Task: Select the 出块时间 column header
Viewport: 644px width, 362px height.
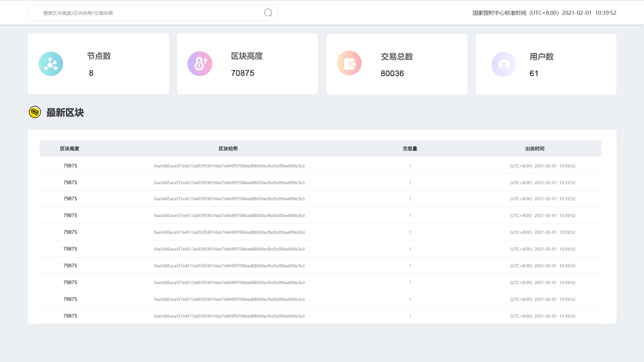Action: [x=535, y=148]
